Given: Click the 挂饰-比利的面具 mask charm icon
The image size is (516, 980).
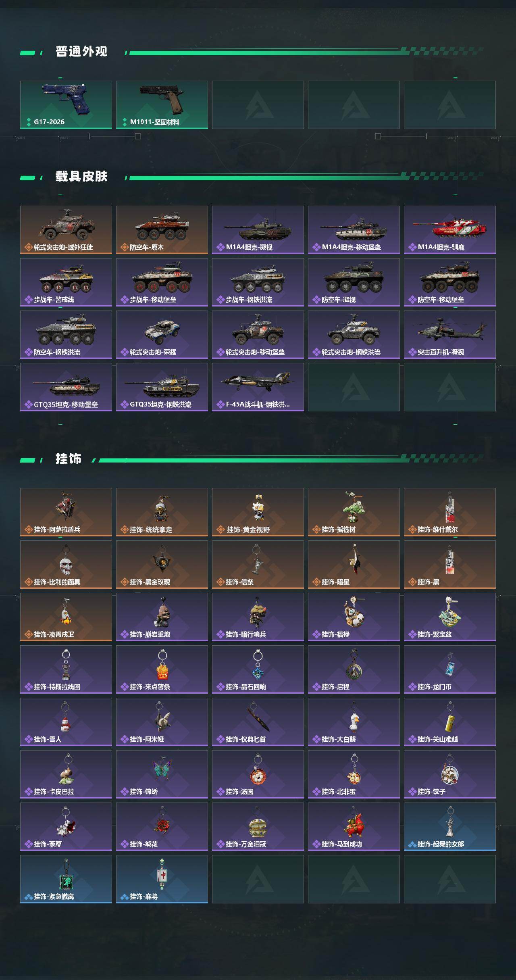Looking at the screenshot, I should (x=66, y=560).
